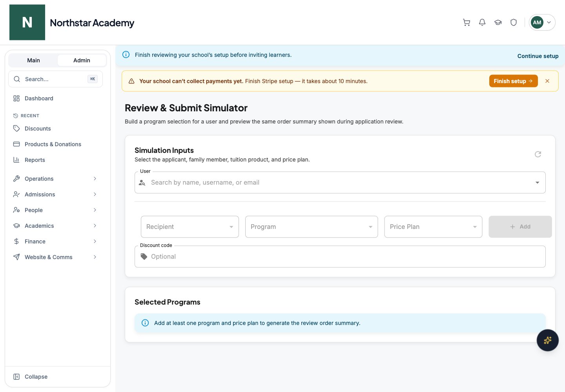
Task: Click Continue setup link
Action: pyautogui.click(x=538, y=56)
